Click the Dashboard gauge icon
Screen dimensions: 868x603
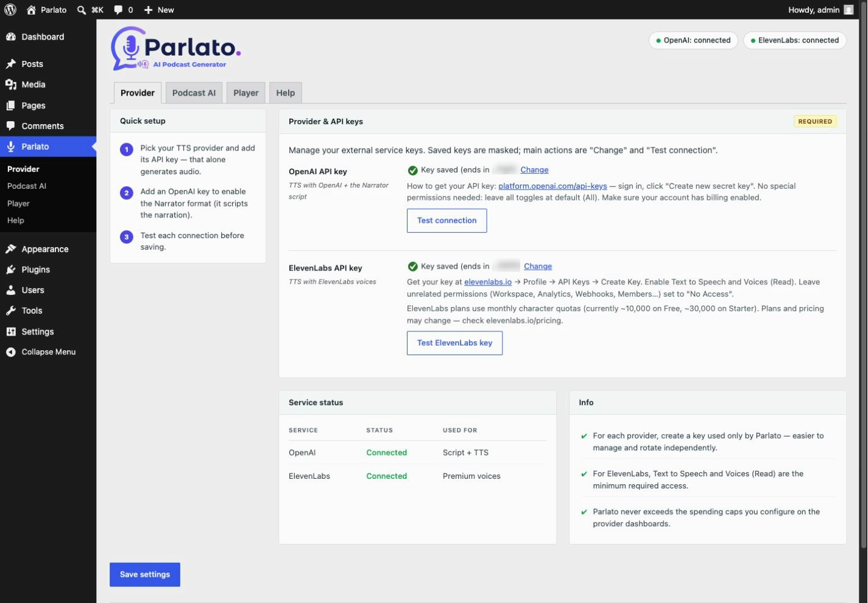coord(11,37)
